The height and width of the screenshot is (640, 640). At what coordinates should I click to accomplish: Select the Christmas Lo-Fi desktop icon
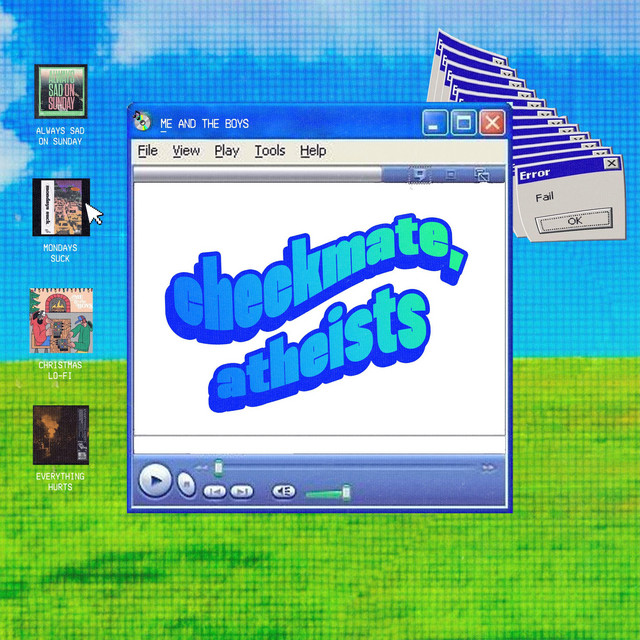click(x=61, y=321)
